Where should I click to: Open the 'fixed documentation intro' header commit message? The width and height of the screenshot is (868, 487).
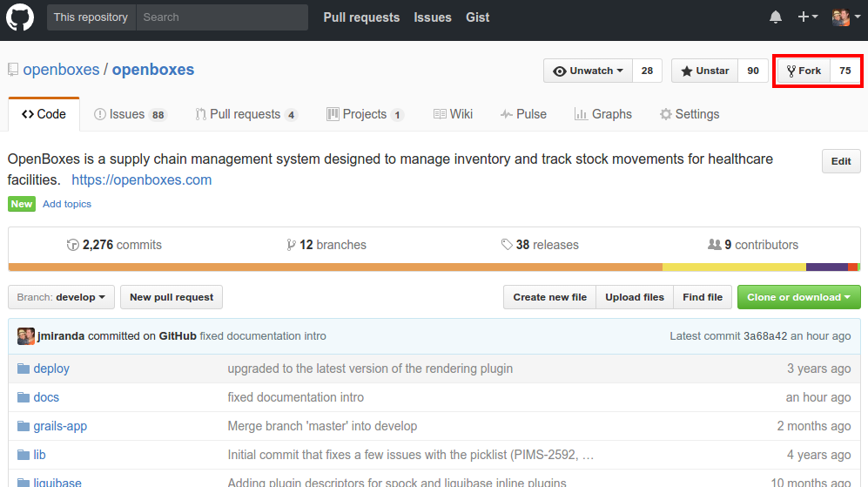[263, 336]
